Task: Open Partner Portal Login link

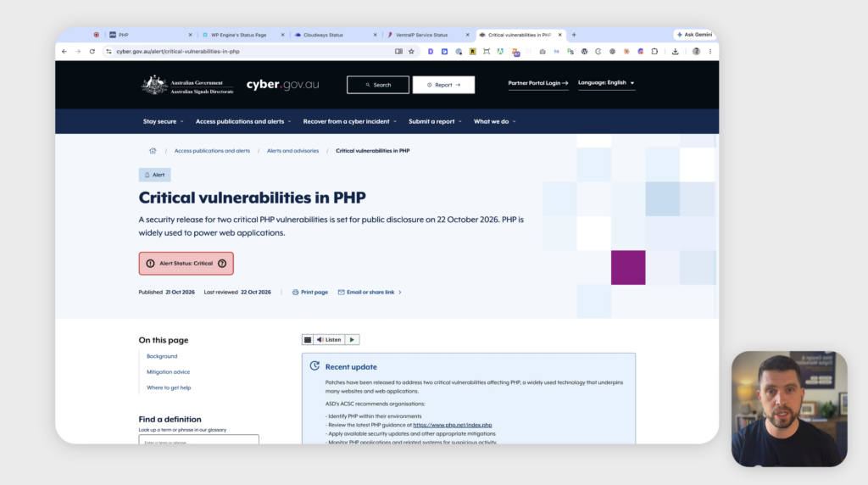Action: 538,83
